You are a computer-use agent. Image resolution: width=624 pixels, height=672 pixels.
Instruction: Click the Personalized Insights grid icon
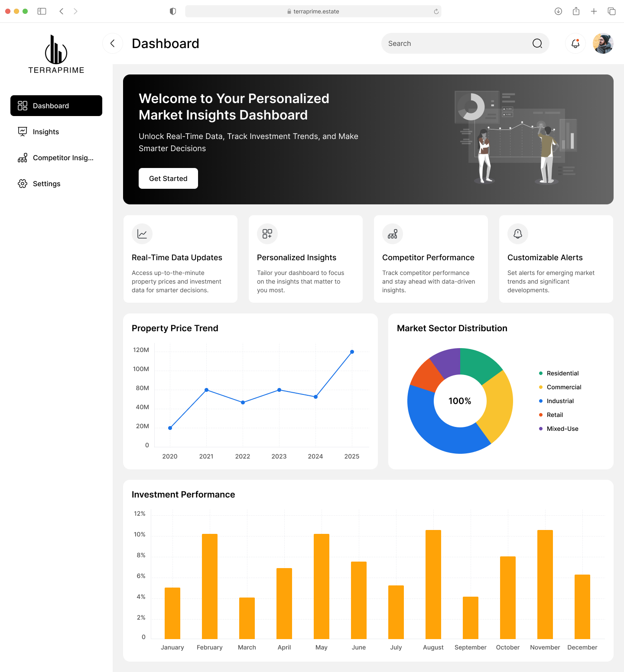[267, 234]
